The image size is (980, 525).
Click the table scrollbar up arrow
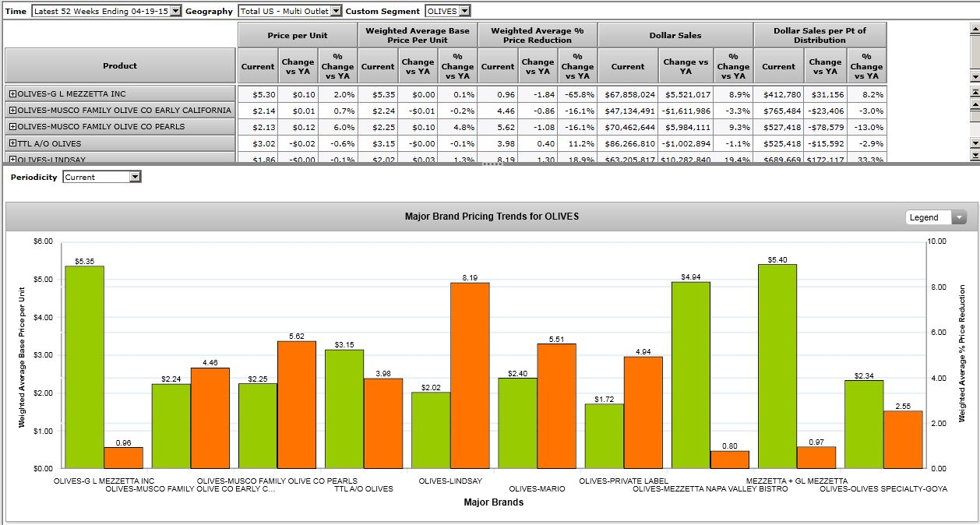point(974,104)
